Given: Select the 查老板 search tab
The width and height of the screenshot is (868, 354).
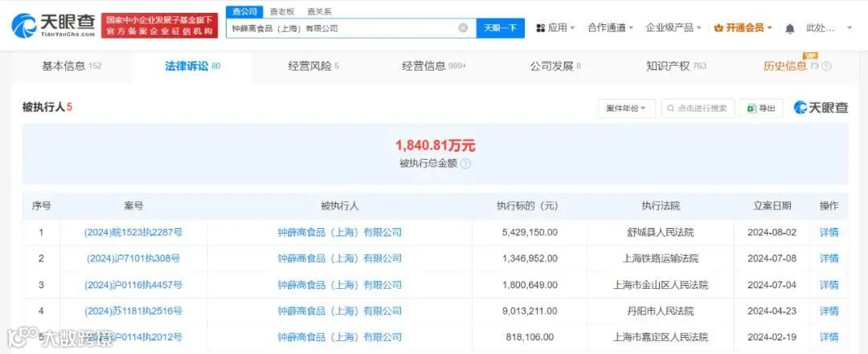Looking at the screenshot, I should point(282,11).
